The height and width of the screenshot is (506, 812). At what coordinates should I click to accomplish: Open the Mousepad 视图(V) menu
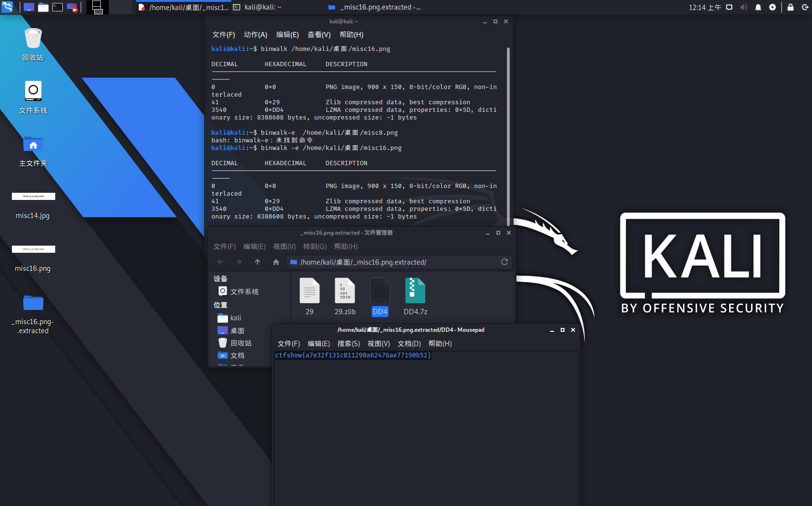click(379, 344)
